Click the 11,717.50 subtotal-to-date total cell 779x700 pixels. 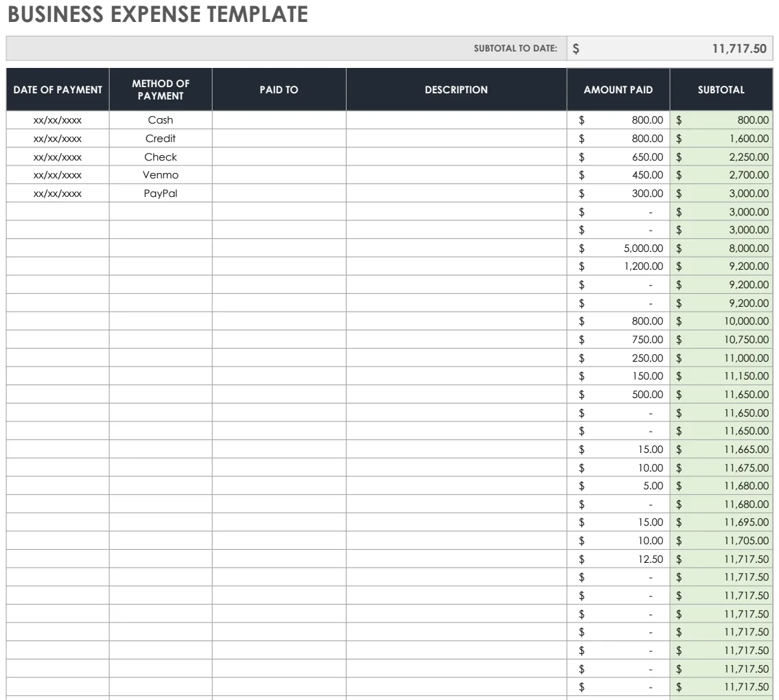click(670, 48)
